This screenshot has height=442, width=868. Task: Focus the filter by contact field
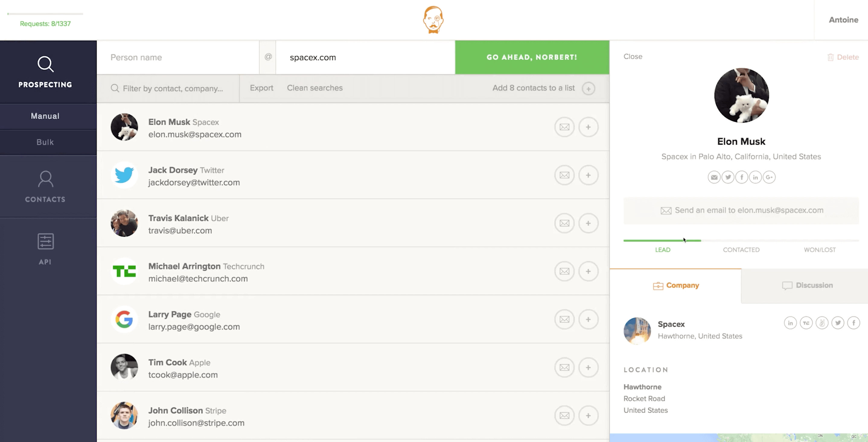(x=168, y=88)
